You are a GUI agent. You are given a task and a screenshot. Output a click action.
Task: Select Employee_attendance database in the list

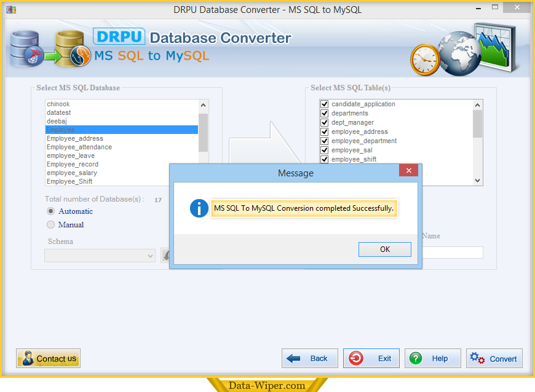pyautogui.click(x=79, y=147)
